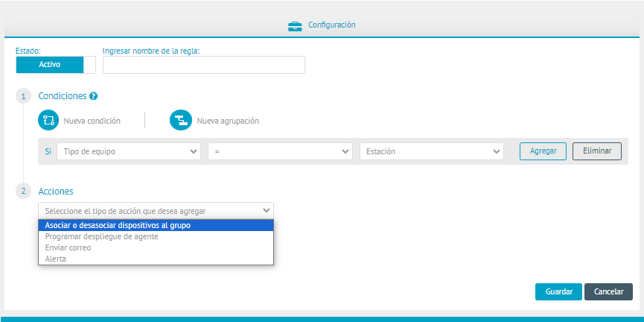Click the Nueva agrupación round icon
644x322 pixels.
(x=181, y=121)
